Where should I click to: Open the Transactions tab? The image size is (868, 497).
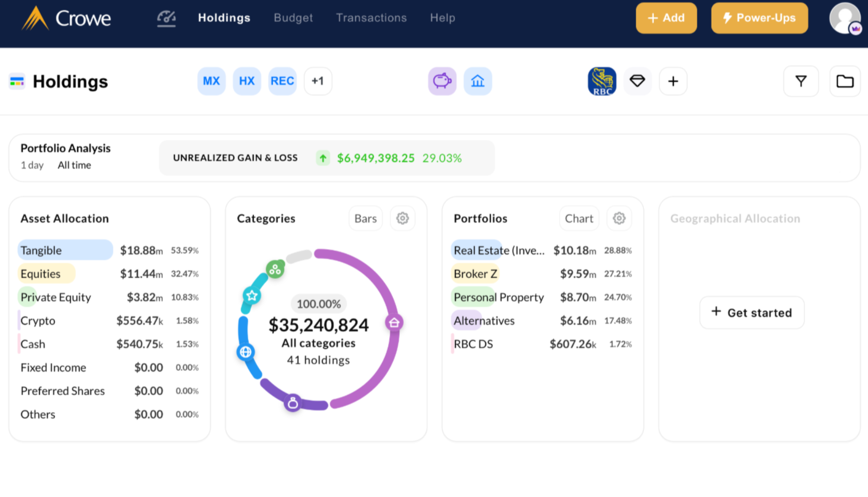[371, 18]
